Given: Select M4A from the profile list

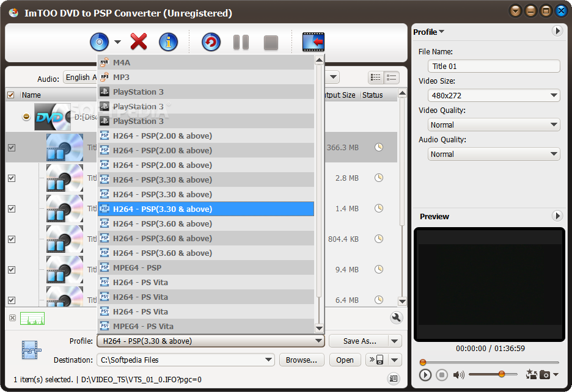Looking at the screenshot, I should point(206,62).
